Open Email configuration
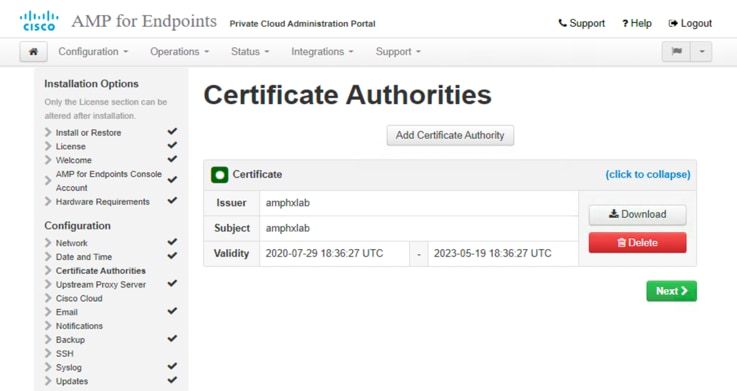The width and height of the screenshot is (737, 391). click(x=67, y=312)
